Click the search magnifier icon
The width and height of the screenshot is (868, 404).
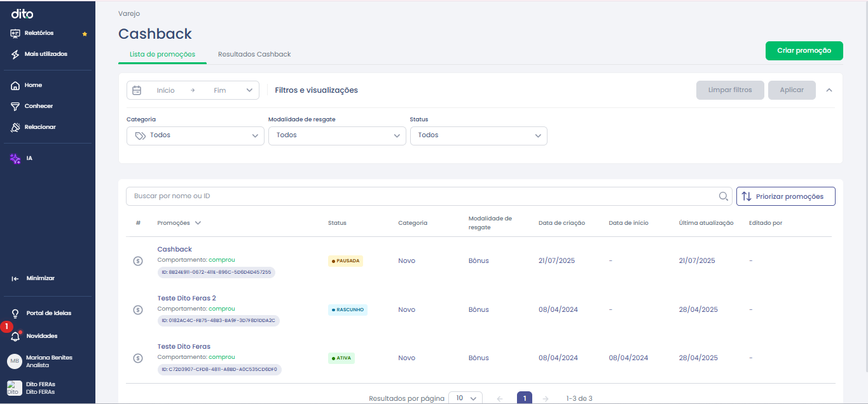[x=723, y=196]
